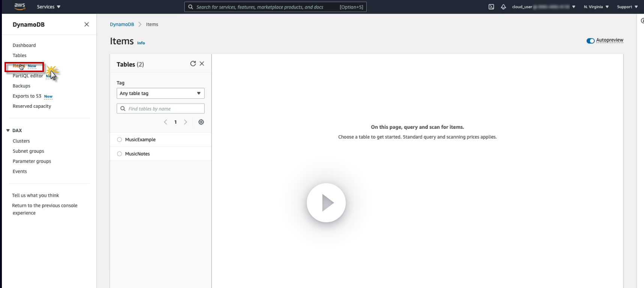The height and width of the screenshot is (288, 644).
Task: Click the DynamoDB breadcrumb link
Action: 122,24
